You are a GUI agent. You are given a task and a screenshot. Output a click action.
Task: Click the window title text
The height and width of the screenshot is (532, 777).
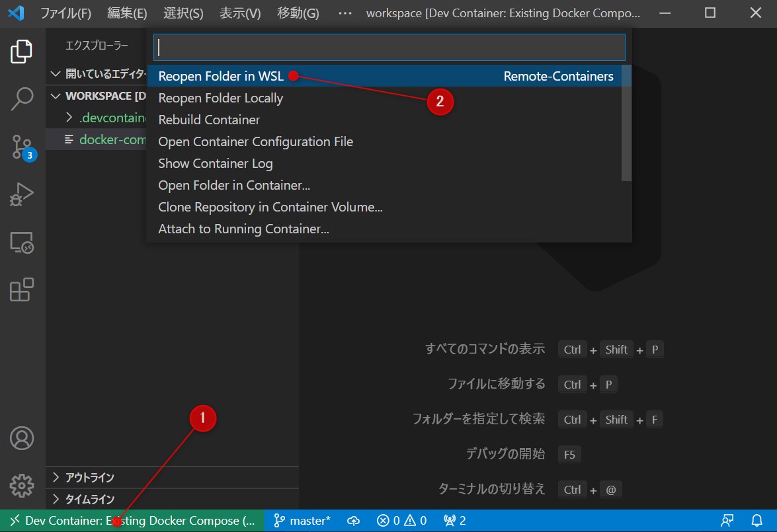(x=503, y=13)
